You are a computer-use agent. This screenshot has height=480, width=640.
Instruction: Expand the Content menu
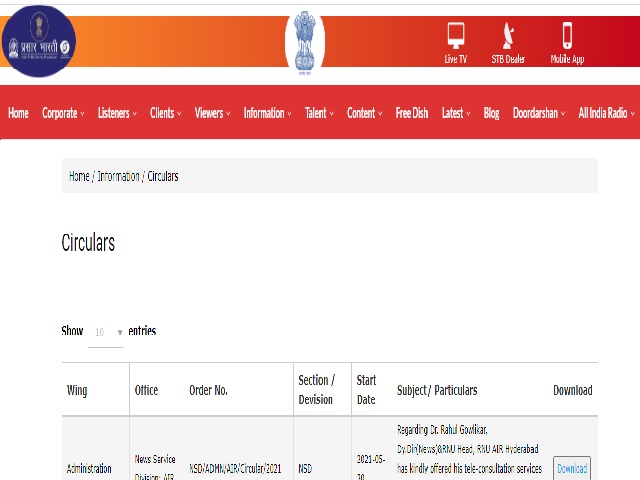tap(364, 113)
